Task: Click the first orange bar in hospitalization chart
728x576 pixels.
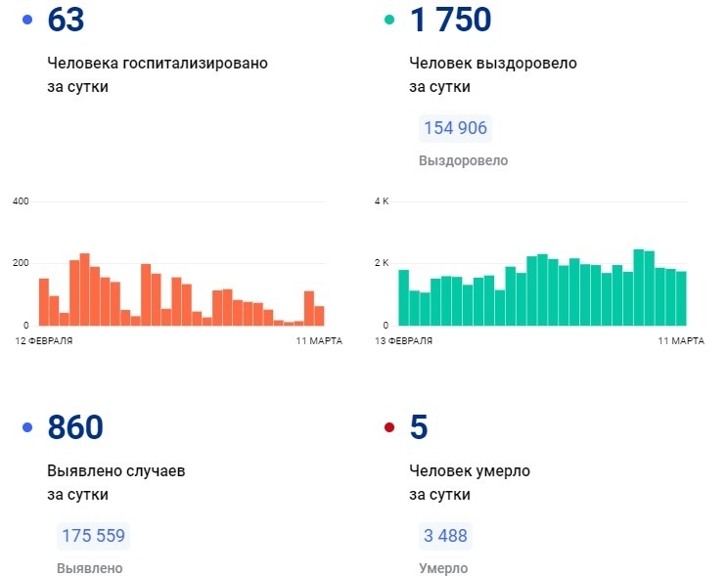Action: pos(44,301)
